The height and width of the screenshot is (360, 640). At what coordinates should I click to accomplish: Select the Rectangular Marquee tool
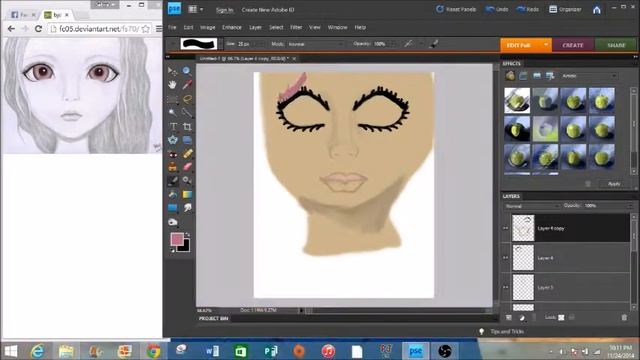pos(172,99)
